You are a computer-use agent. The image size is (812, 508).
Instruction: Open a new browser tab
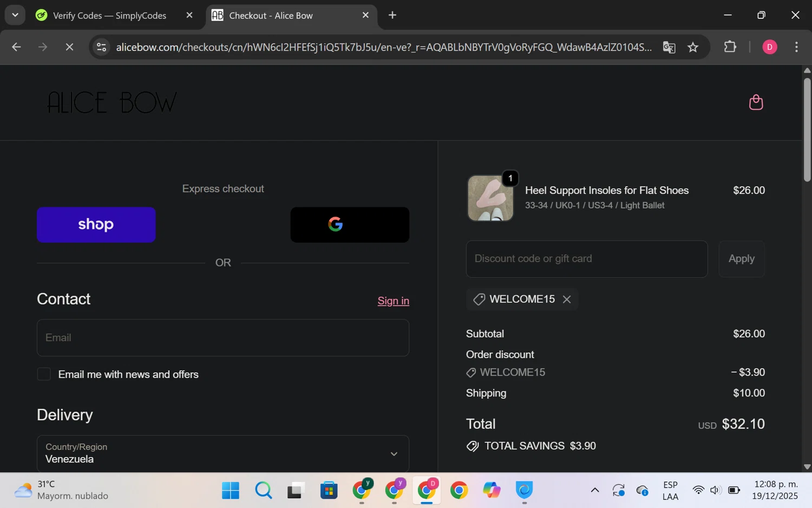(x=392, y=15)
